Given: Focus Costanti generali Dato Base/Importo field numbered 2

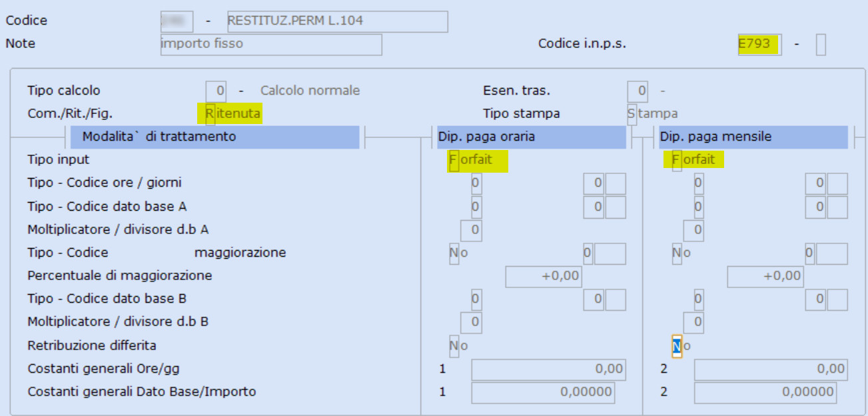Looking at the screenshot, I should point(765,393).
